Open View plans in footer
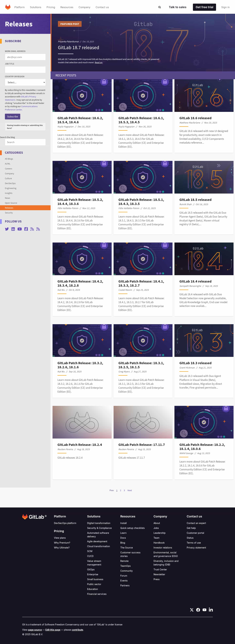The image size is (235, 644). [x=60, y=538]
